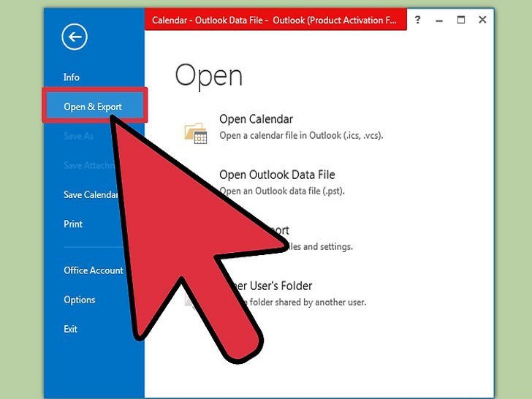The width and height of the screenshot is (532, 399).
Task: Maximize the Outlook window
Action: click(460, 20)
